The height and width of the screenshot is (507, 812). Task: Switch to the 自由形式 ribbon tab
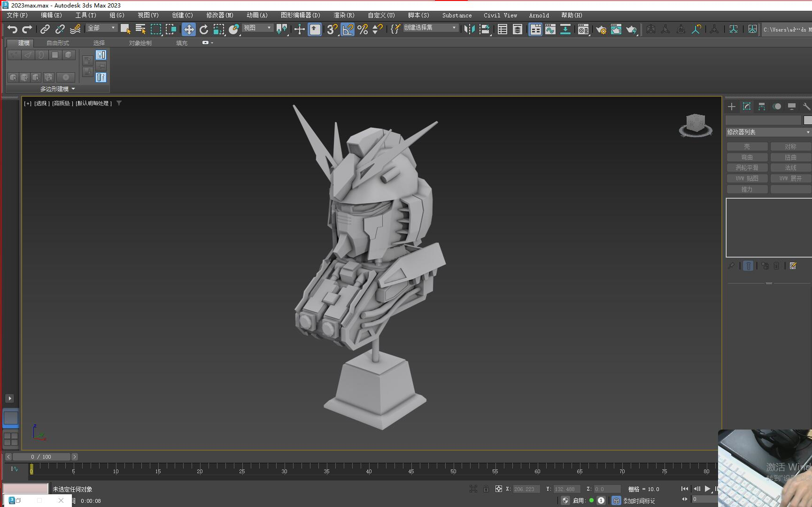(x=58, y=43)
